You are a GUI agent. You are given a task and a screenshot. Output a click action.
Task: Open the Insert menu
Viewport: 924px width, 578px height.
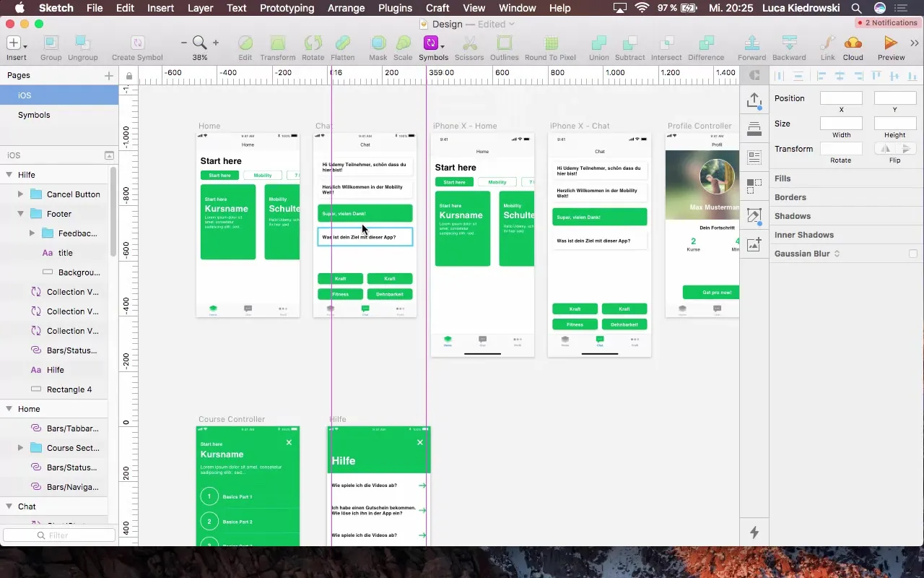[160, 8]
